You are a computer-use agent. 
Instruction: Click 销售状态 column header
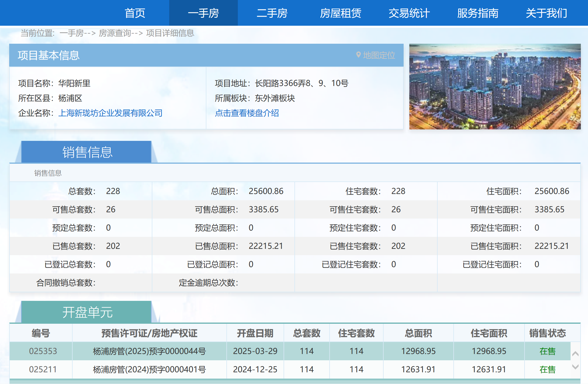pyautogui.click(x=547, y=333)
